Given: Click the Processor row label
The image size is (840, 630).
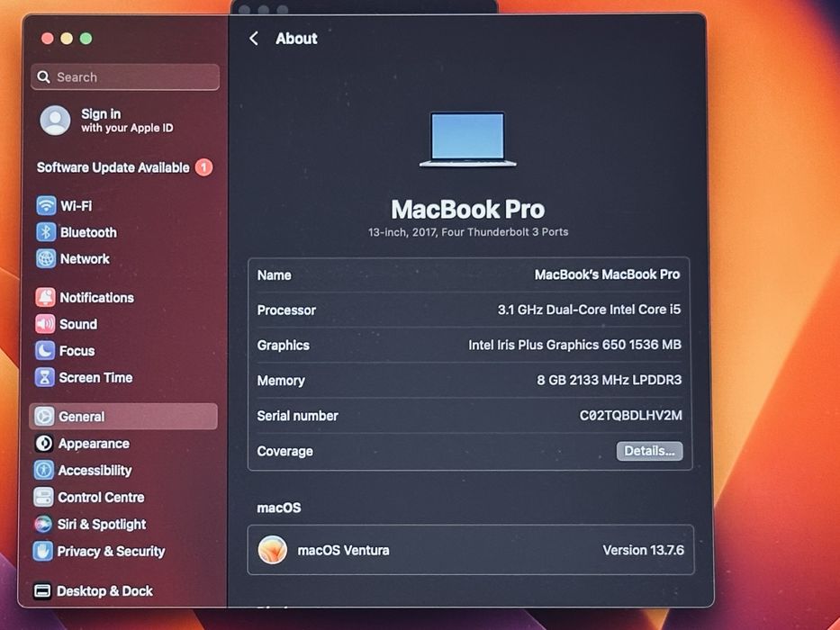Looking at the screenshot, I should coord(286,310).
